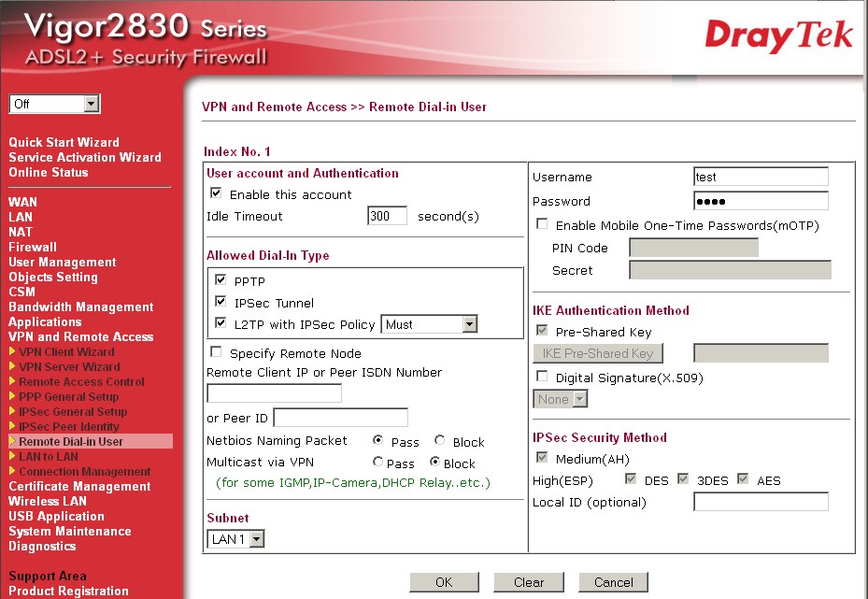868x599 pixels.
Task: Go to Online Status page
Action: click(49, 172)
